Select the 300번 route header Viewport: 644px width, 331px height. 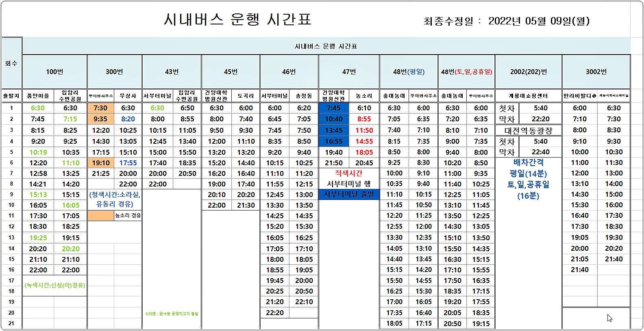pos(114,72)
